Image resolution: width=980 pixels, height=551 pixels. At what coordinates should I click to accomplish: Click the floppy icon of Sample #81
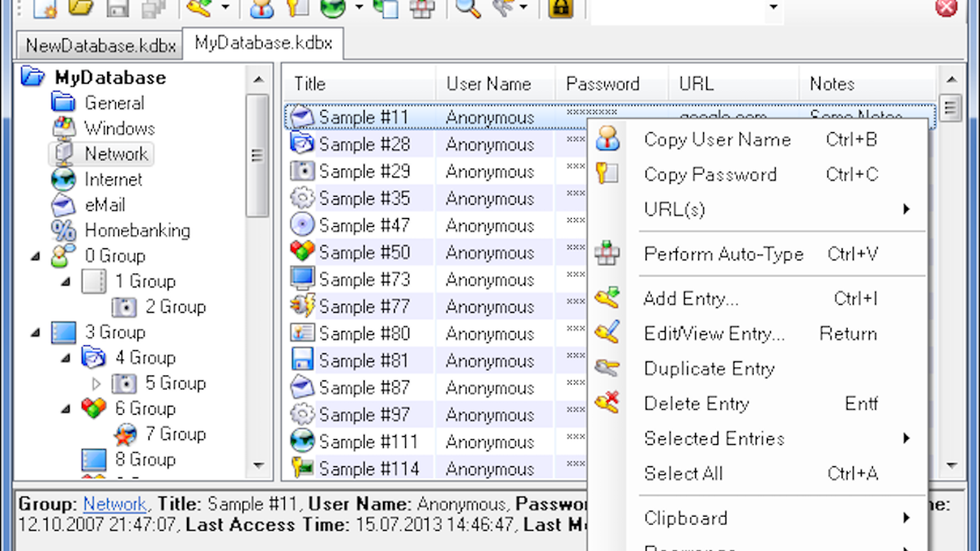pyautogui.click(x=302, y=360)
